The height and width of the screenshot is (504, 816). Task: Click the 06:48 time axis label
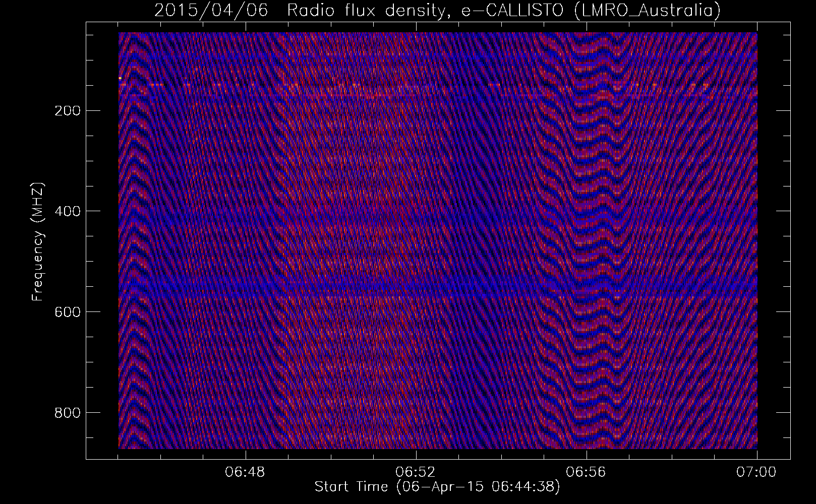pos(246,473)
